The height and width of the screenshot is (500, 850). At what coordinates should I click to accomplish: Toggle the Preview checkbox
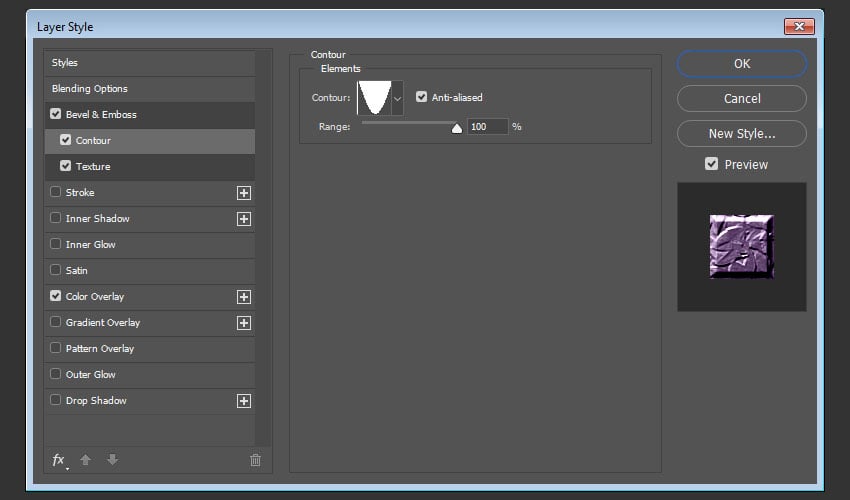[711, 164]
